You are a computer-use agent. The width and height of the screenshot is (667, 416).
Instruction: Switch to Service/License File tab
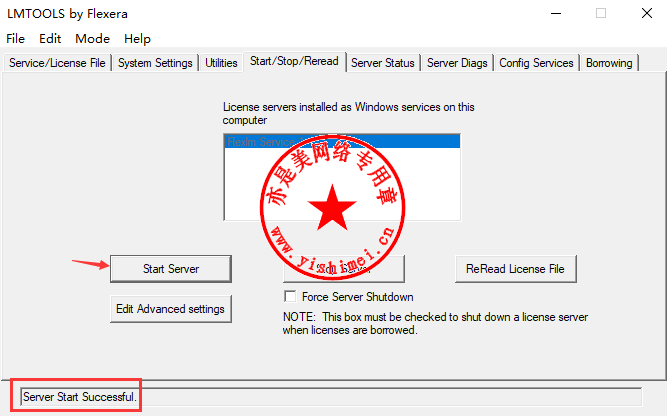[x=57, y=63]
